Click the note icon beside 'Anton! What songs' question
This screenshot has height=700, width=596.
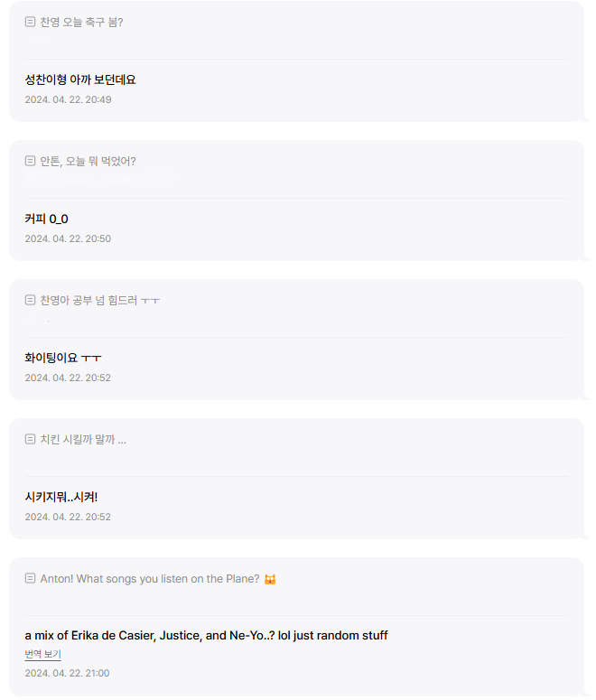30,578
